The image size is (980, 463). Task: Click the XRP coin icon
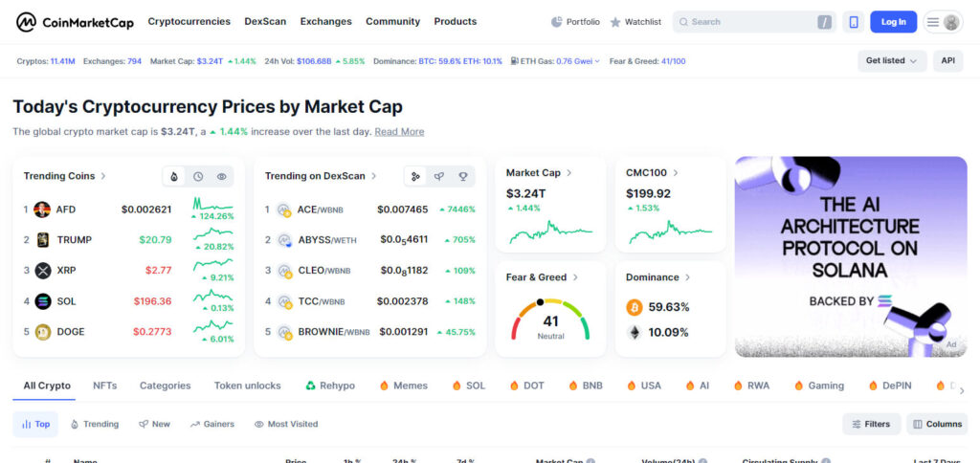click(x=42, y=271)
